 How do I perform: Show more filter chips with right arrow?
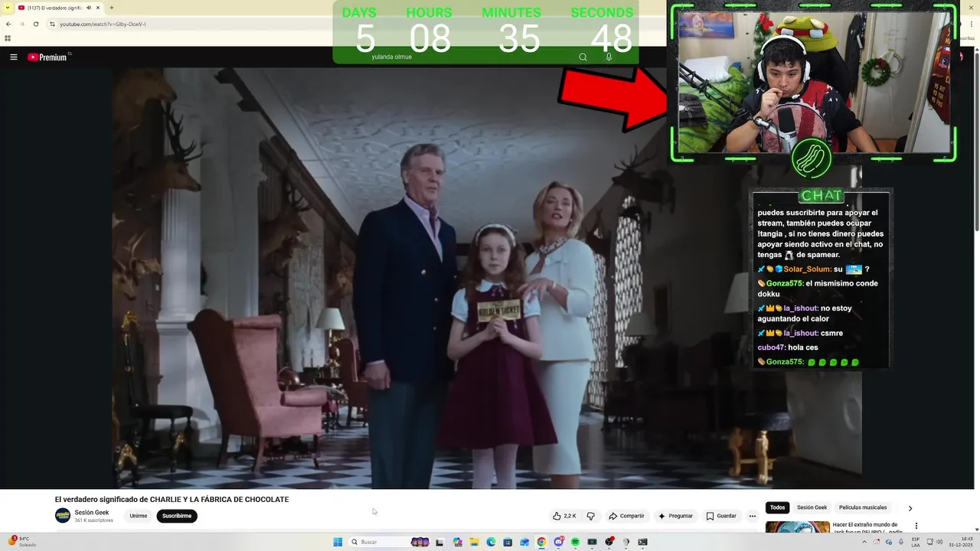coord(910,508)
